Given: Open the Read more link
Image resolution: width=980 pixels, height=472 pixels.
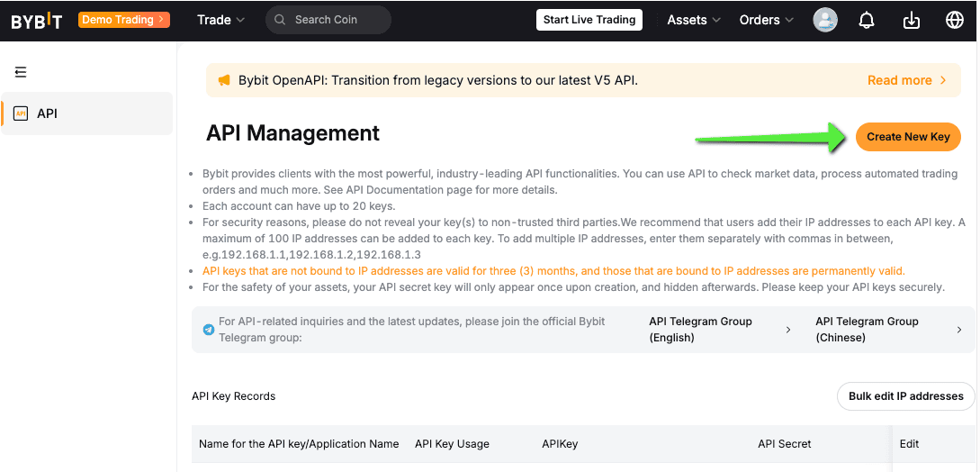Looking at the screenshot, I should click(907, 80).
